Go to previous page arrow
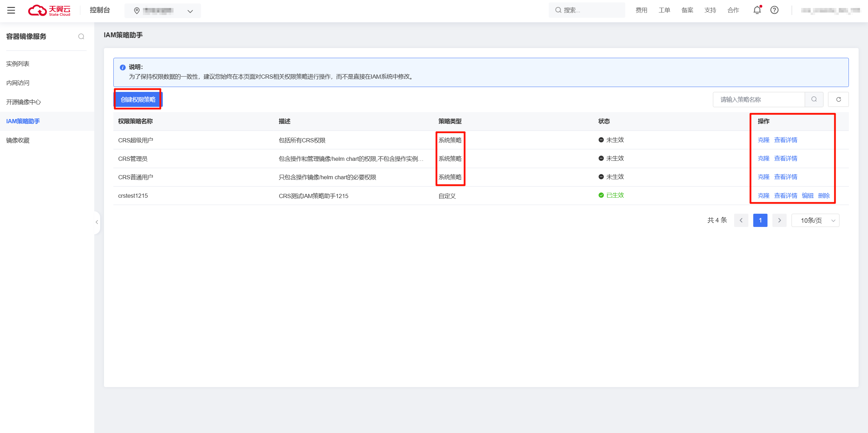This screenshot has width=868, height=433. (741, 220)
